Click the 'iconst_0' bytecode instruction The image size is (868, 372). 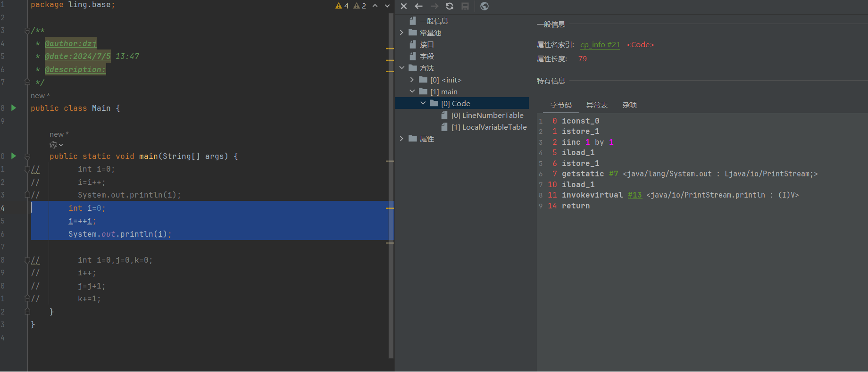[x=580, y=121]
